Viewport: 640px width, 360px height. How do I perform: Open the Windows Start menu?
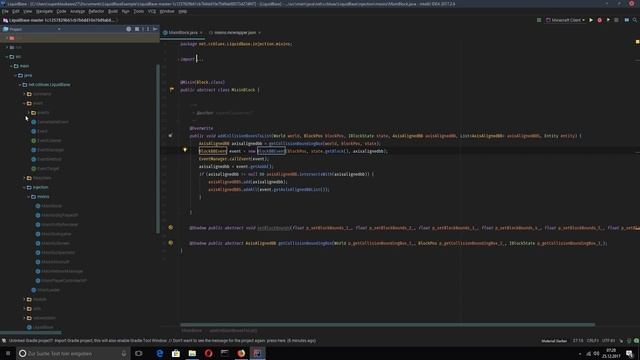(8, 353)
